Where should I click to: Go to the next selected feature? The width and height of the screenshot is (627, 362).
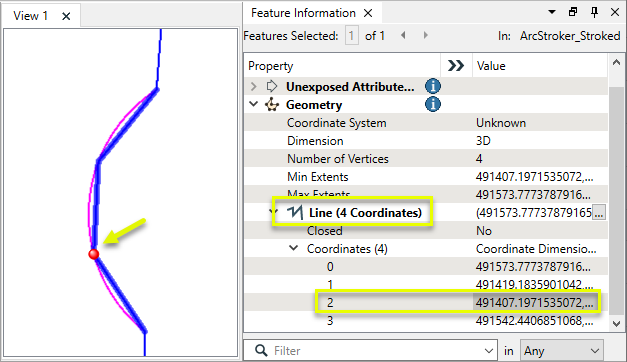425,35
